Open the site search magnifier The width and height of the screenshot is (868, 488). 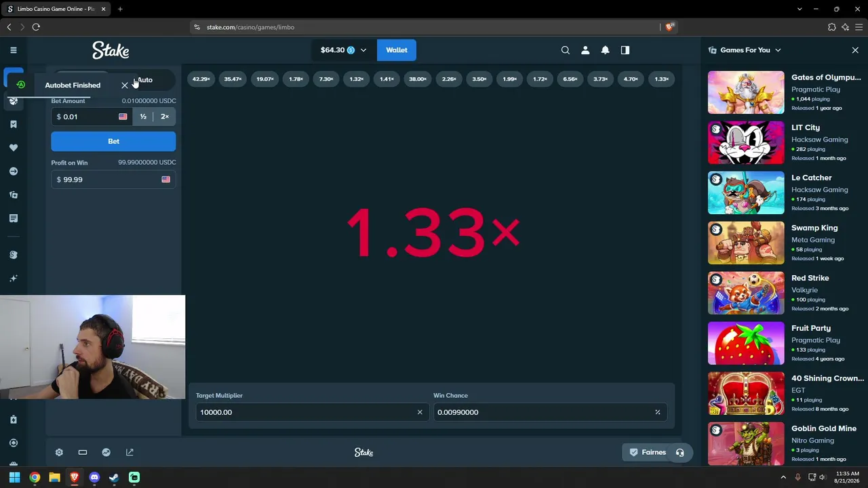tap(566, 50)
